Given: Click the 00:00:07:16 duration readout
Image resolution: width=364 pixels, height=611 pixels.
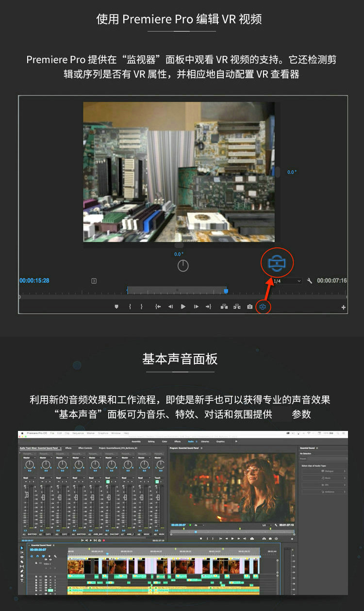Looking at the screenshot, I should click(332, 281).
